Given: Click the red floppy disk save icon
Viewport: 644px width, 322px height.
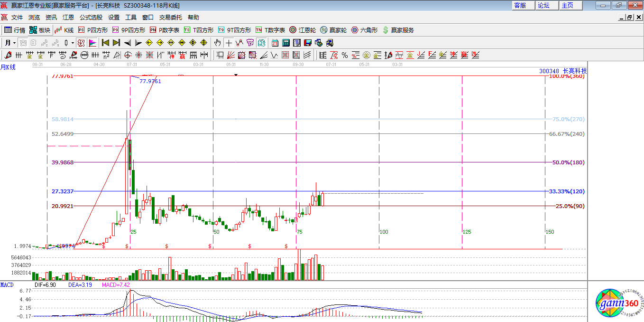Looking at the screenshot, I should (308, 43).
